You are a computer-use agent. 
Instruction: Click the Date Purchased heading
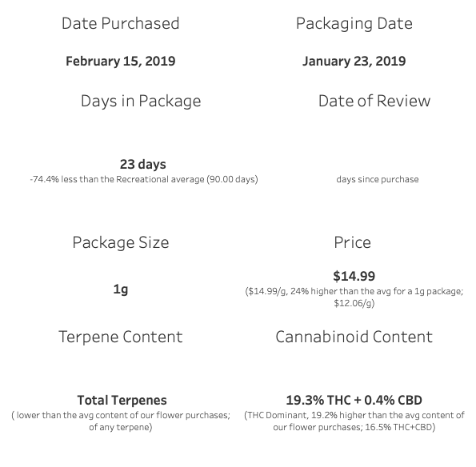[121, 24]
